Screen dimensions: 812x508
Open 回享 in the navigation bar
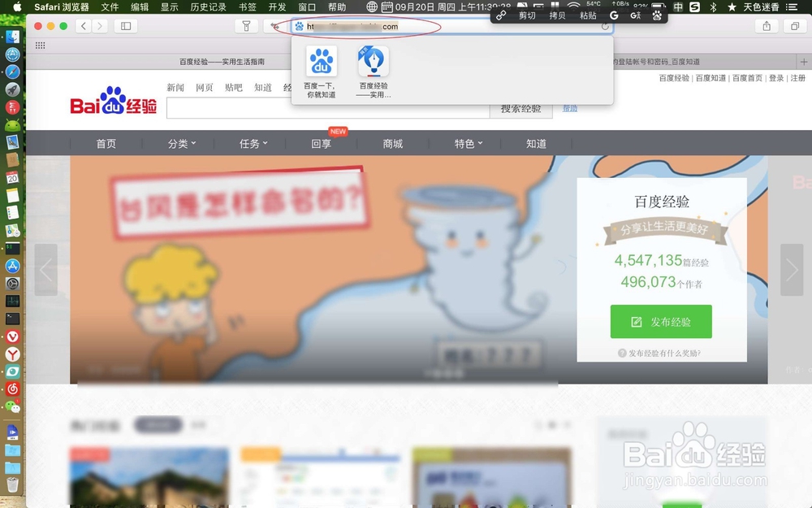pos(321,144)
